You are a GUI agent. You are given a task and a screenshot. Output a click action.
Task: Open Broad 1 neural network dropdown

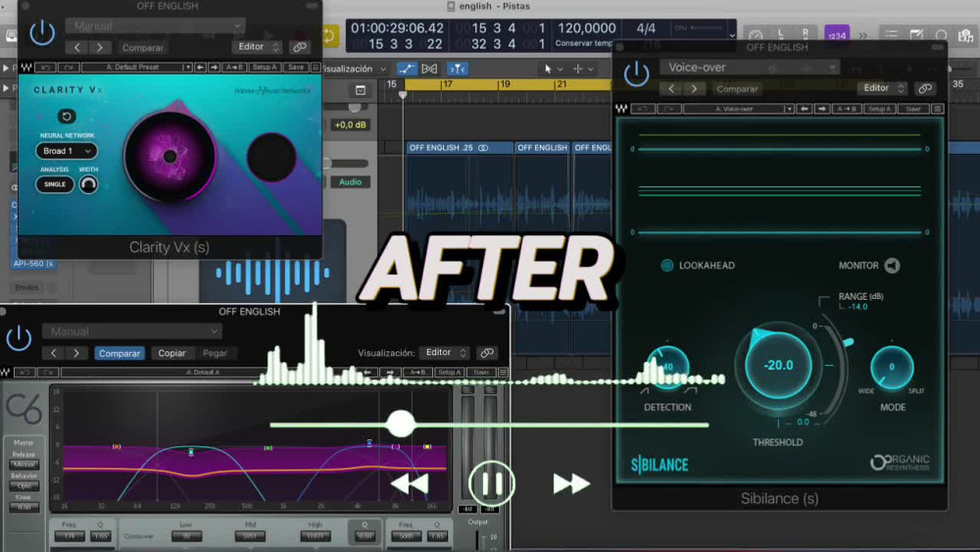(67, 151)
